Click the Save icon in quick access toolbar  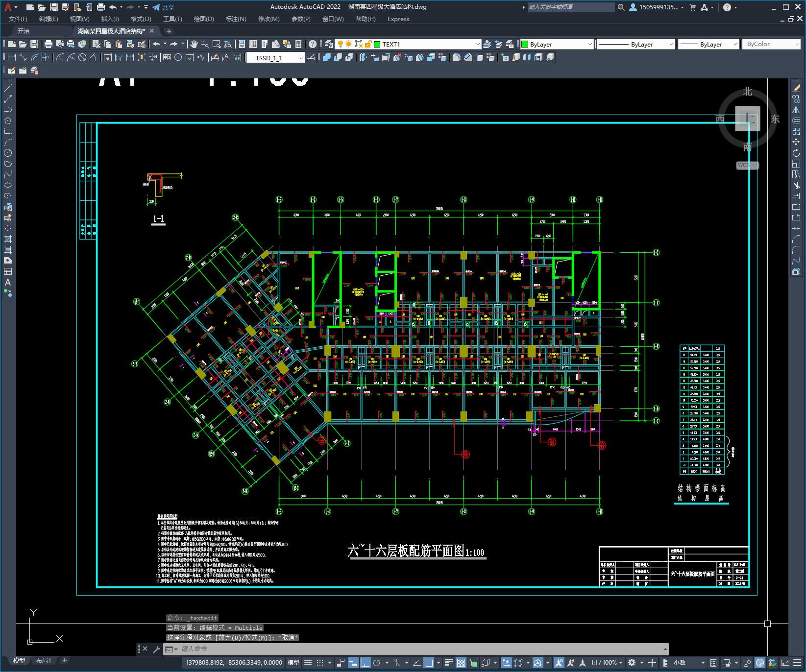click(x=54, y=7)
